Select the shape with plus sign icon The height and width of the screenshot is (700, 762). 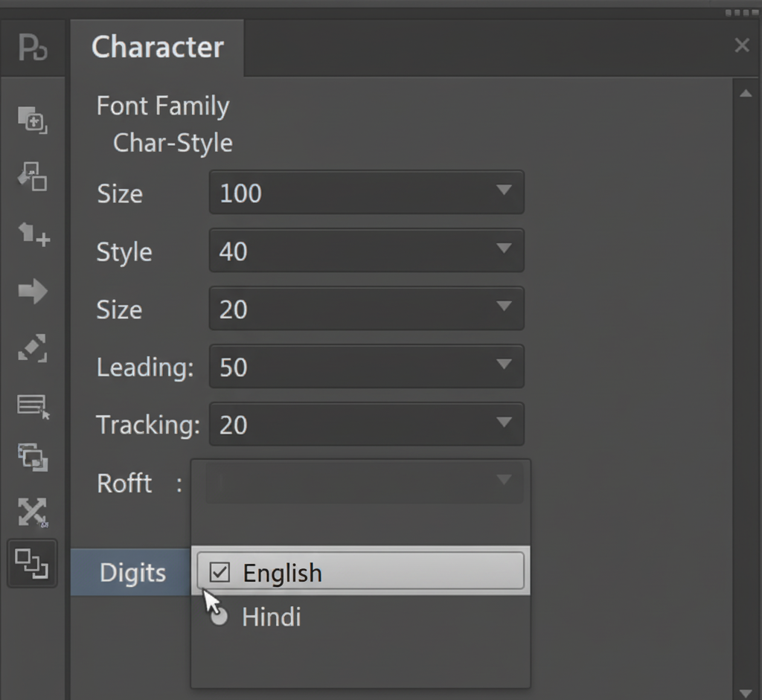click(33, 235)
